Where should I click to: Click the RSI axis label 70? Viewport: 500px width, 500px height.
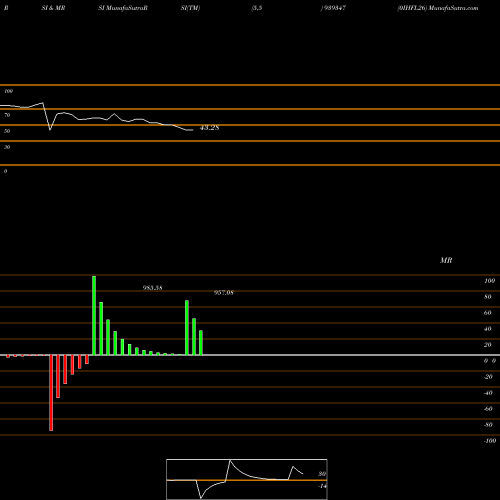7,115
